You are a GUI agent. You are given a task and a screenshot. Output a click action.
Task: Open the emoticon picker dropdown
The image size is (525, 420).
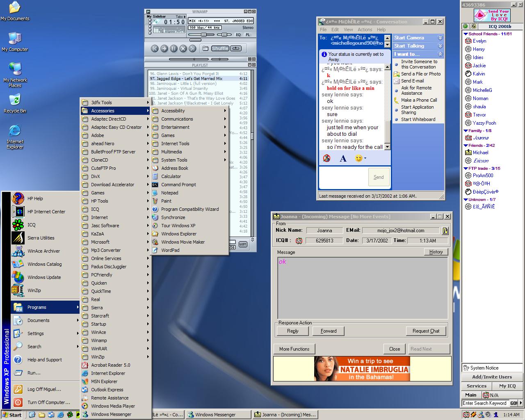pyautogui.click(x=361, y=158)
